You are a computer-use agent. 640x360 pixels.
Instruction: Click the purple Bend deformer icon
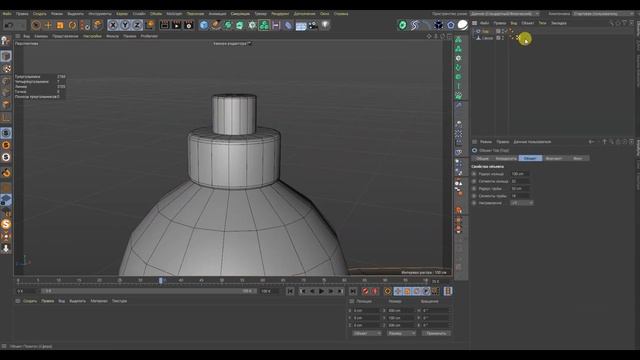[x=288, y=25]
